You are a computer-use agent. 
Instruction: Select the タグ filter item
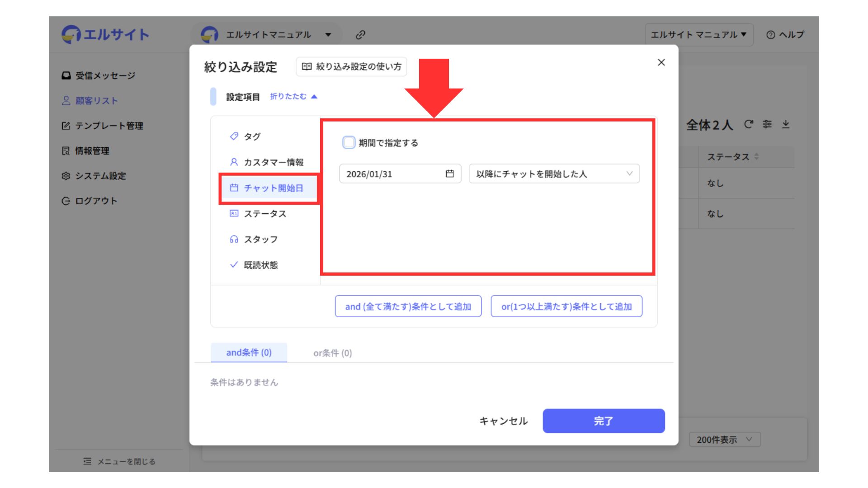252,136
